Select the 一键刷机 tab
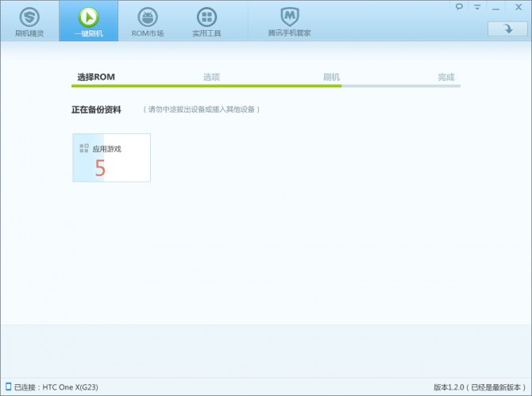 click(x=89, y=21)
